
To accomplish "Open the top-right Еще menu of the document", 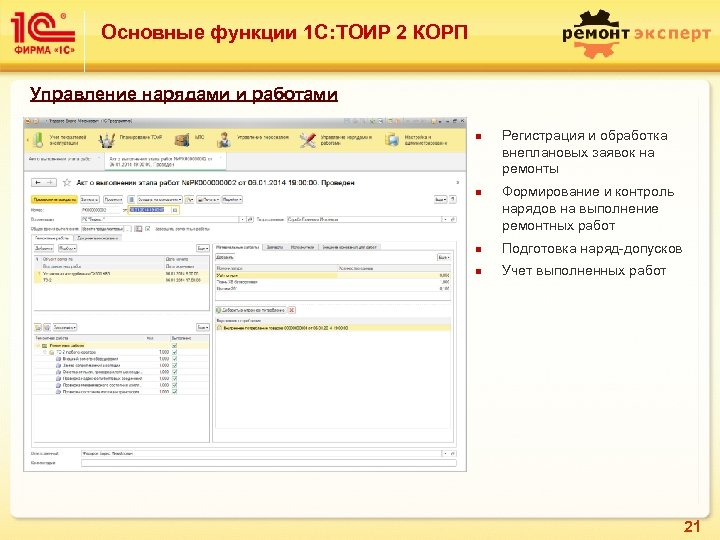I will [440, 200].
